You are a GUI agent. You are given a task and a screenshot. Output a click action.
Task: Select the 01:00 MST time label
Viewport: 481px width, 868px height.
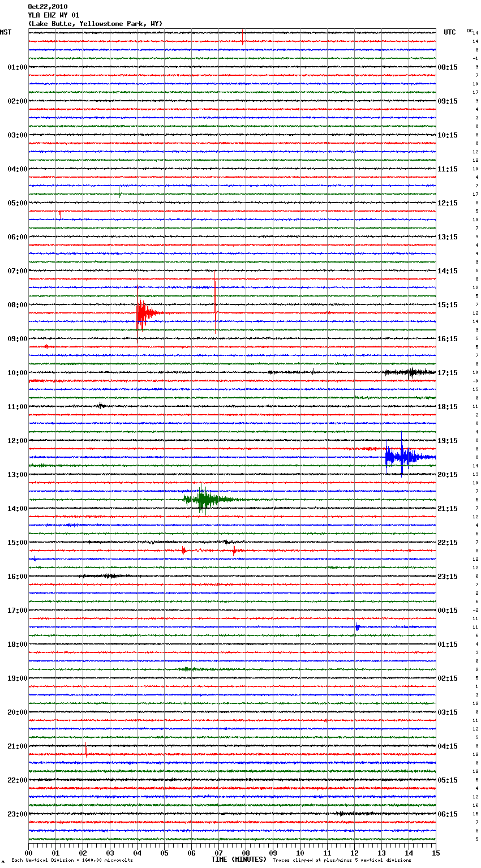click(x=18, y=67)
